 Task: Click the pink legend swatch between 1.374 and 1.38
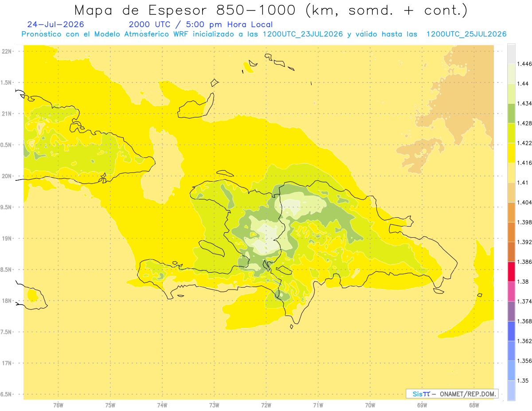point(511,291)
